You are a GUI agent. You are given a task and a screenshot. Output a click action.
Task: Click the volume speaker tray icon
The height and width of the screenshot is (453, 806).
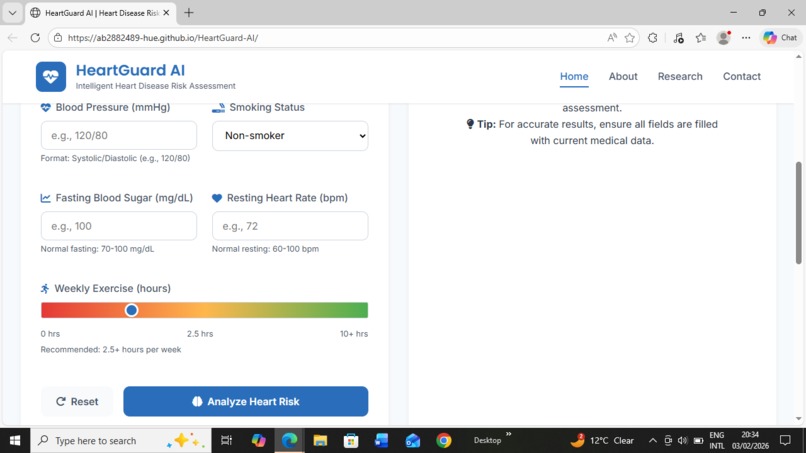coord(683,441)
